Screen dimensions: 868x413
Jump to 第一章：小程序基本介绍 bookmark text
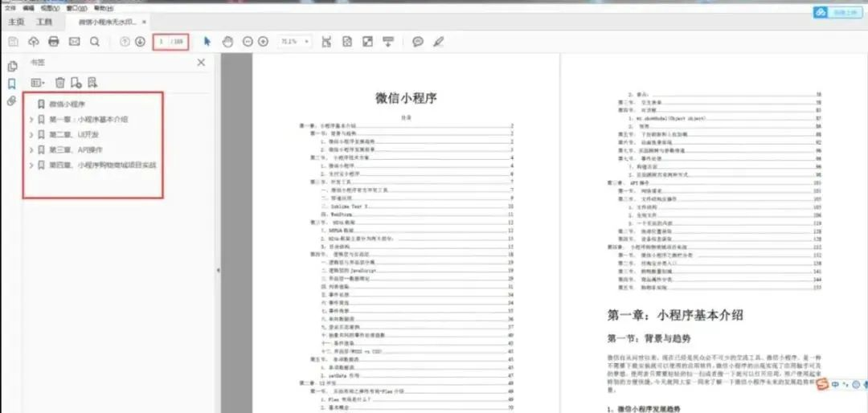(88, 119)
